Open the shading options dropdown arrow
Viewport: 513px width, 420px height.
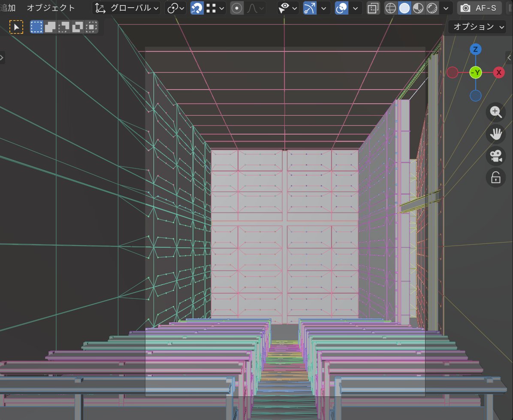tap(446, 8)
